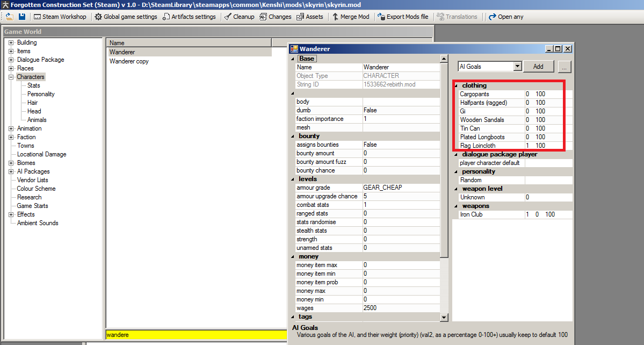Collapse the Characters tree node
644x345 pixels.
pos(11,77)
